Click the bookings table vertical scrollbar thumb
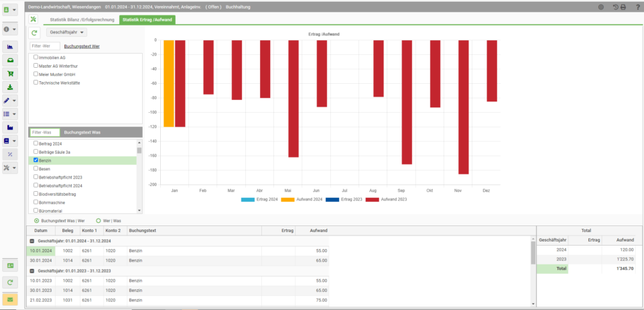This screenshot has width=644, height=310. tap(533, 252)
